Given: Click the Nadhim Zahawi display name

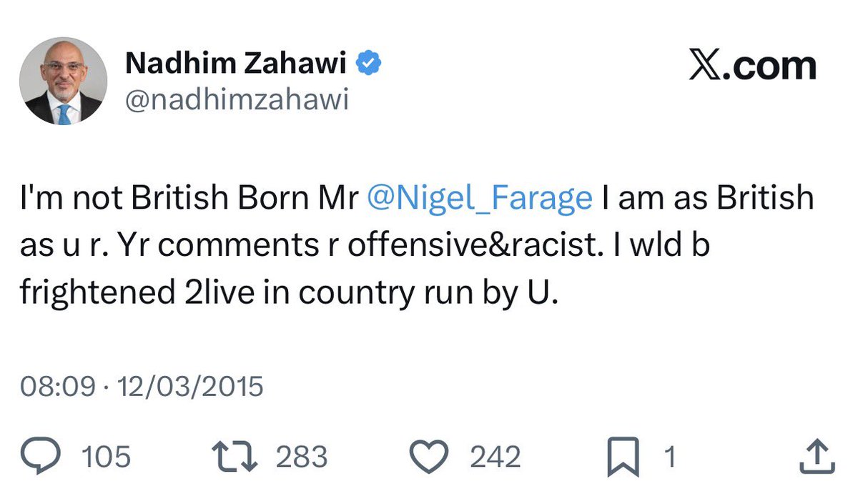Looking at the screenshot, I should 236,64.
